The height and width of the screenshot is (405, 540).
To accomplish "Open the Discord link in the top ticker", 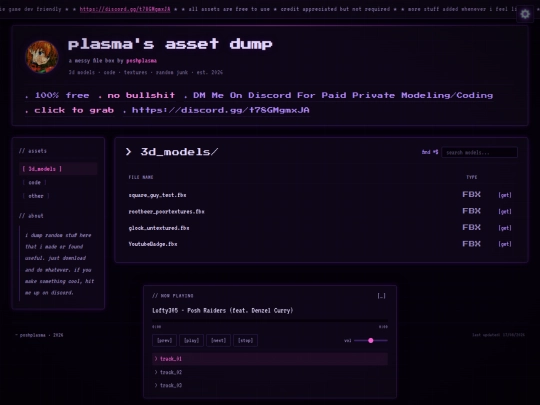I will point(125,9).
